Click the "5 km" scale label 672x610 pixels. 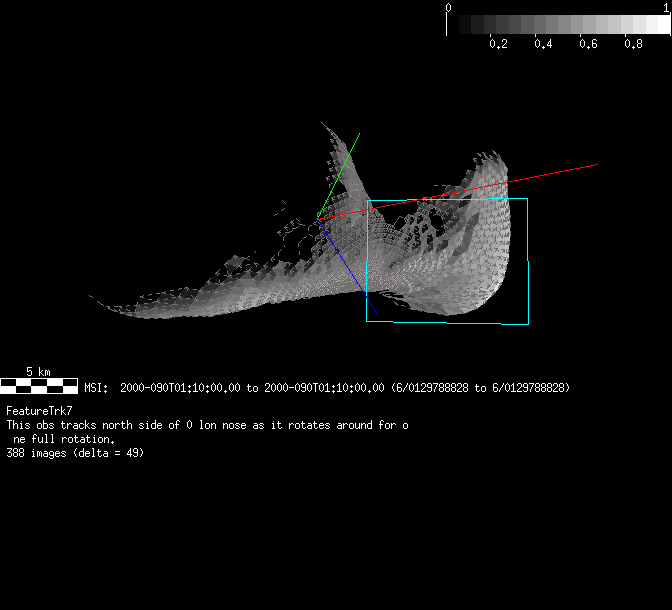39,371
